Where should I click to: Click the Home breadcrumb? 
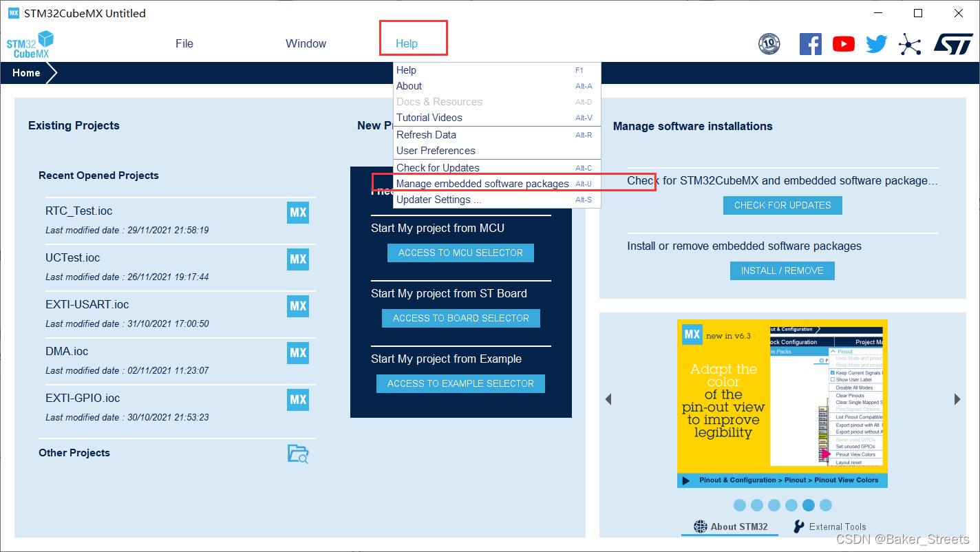(x=26, y=73)
